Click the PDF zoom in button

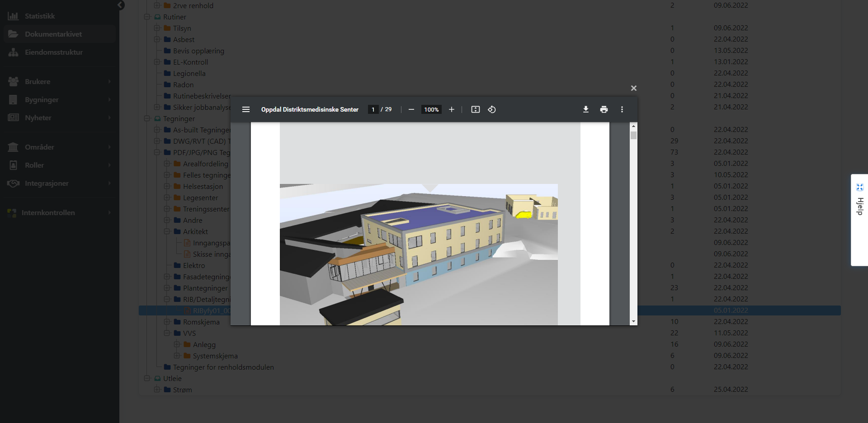pos(451,109)
